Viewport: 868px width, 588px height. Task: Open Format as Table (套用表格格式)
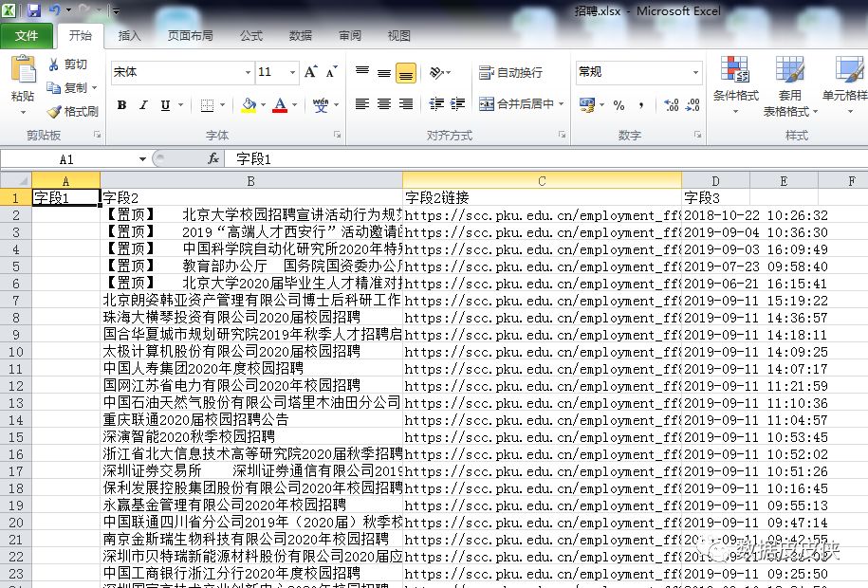[790, 86]
